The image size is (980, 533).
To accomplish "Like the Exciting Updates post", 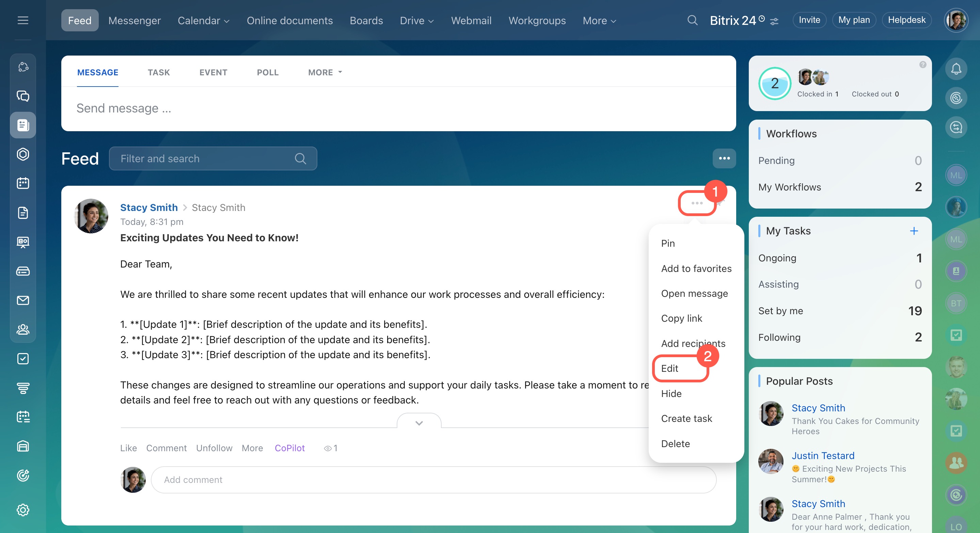I will click(128, 448).
